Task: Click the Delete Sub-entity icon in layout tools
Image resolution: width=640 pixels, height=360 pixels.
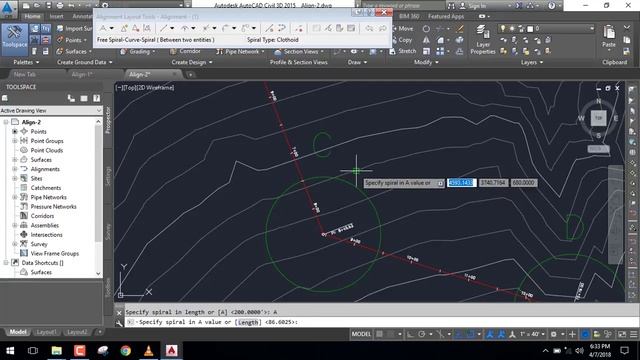Action: click(299, 28)
